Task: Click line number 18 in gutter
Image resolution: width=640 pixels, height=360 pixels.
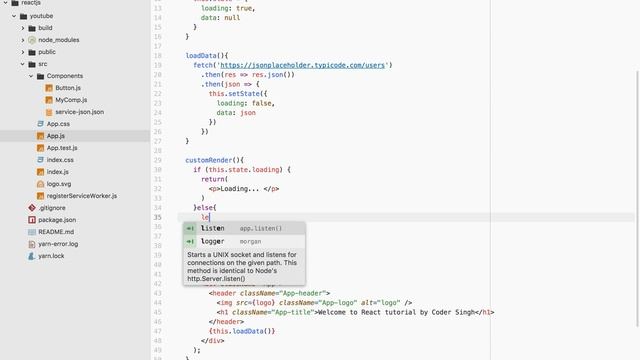Action: (158, 56)
